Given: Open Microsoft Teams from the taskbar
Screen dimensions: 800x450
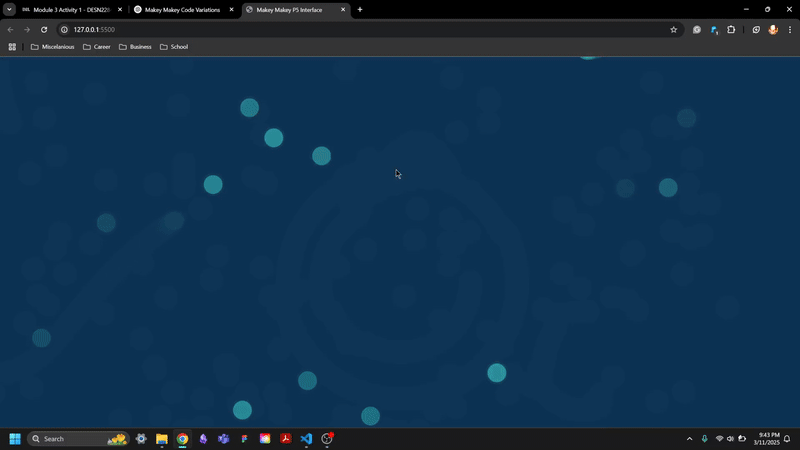Looking at the screenshot, I should pyautogui.click(x=223, y=439).
